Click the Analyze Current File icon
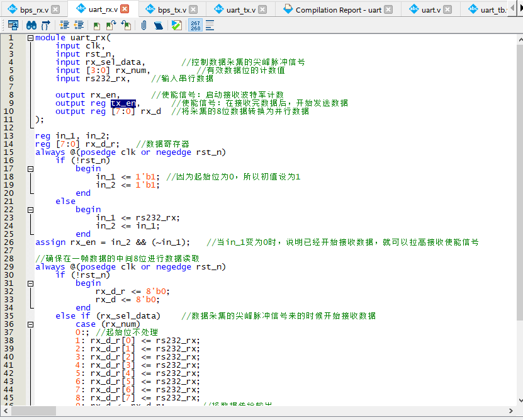This screenshot has width=523, height=420. click(x=176, y=25)
